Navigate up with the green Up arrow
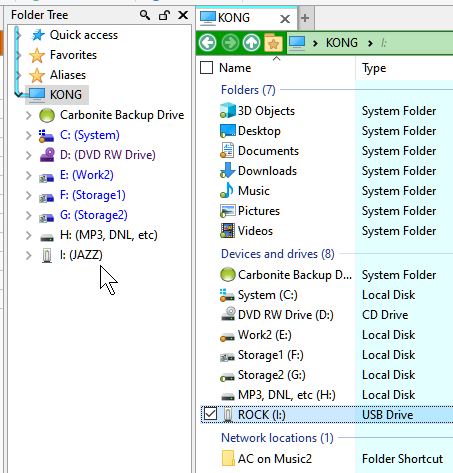The height and width of the screenshot is (473, 453). pyautogui.click(x=251, y=43)
